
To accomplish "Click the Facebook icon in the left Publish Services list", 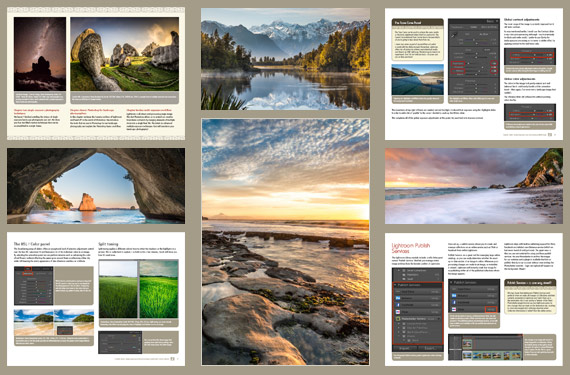I will click(x=398, y=305).
